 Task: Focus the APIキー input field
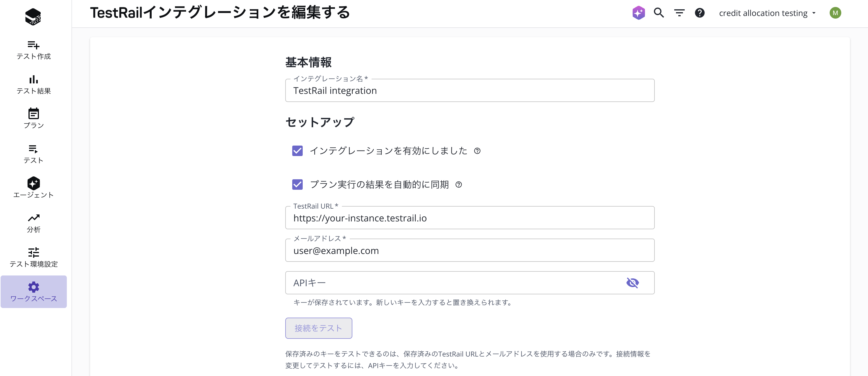point(470,283)
